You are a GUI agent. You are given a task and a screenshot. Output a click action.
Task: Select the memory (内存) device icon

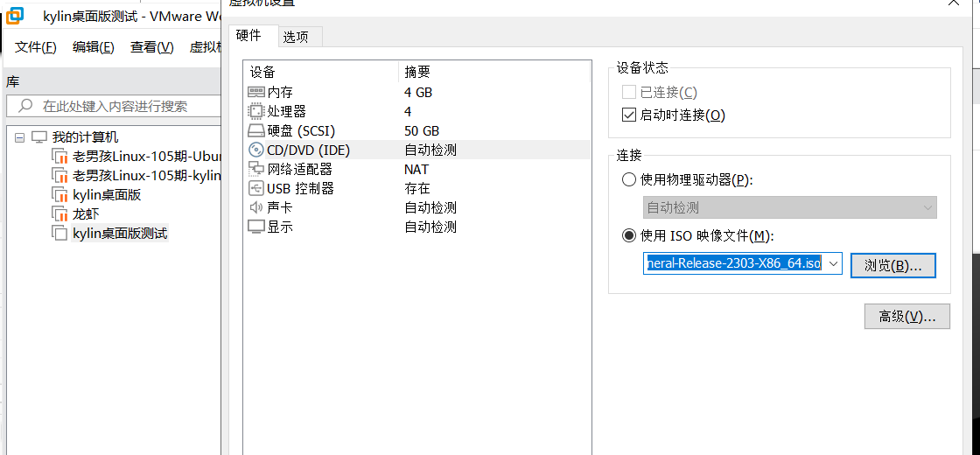(x=256, y=93)
